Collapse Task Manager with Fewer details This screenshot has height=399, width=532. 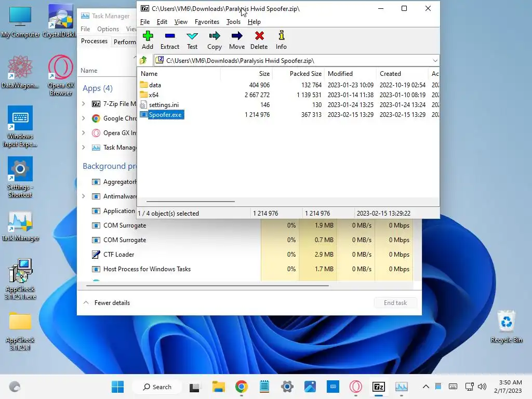click(107, 303)
